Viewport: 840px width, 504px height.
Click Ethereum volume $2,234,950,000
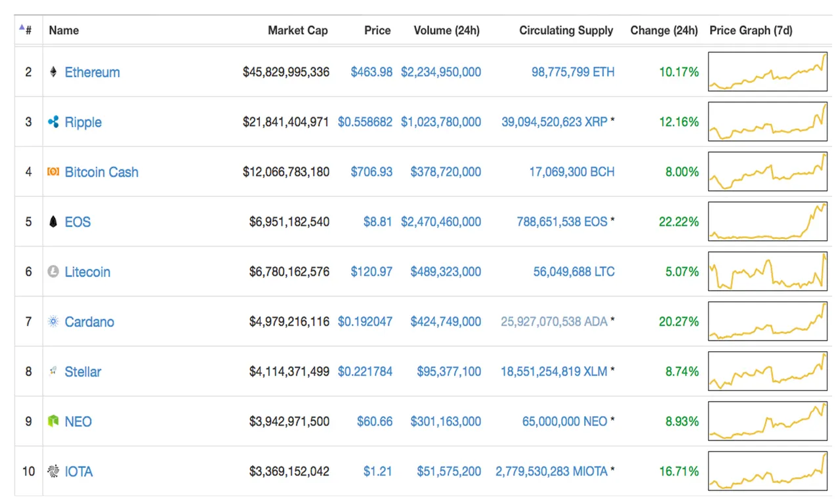tap(441, 72)
